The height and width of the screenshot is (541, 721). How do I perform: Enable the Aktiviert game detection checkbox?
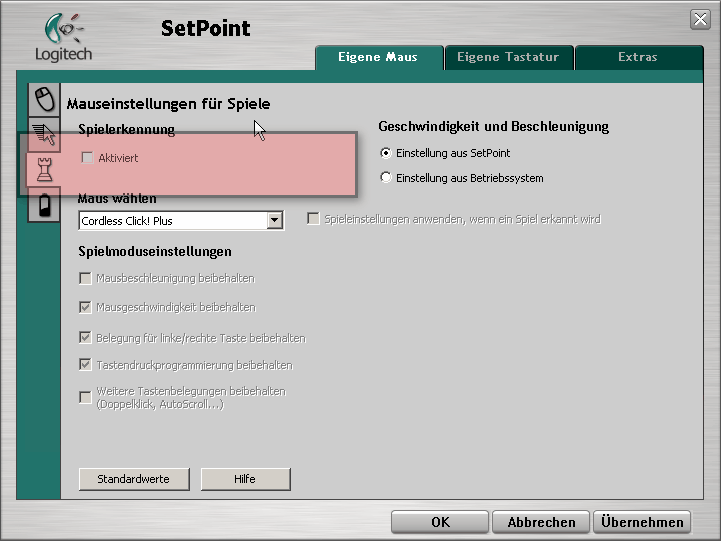coord(87,158)
